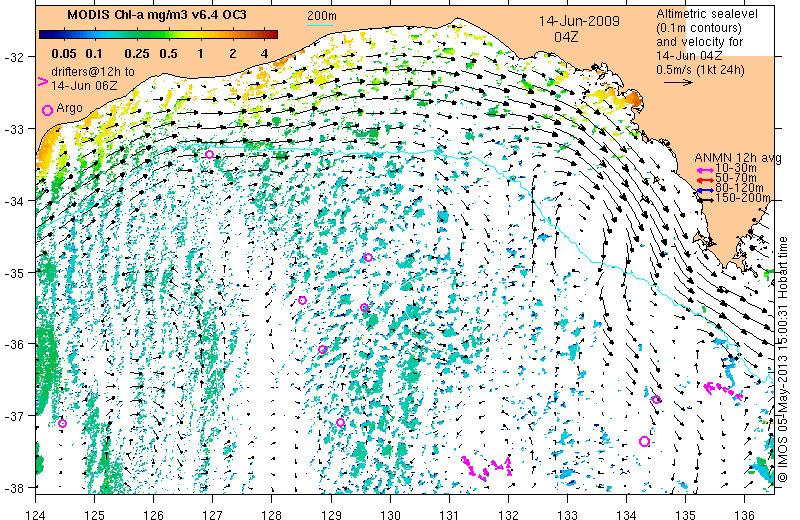This screenshot has width=800, height=520.
Task: Click the dark blue end of chlorophyll colorbar
Action: click(x=43, y=35)
